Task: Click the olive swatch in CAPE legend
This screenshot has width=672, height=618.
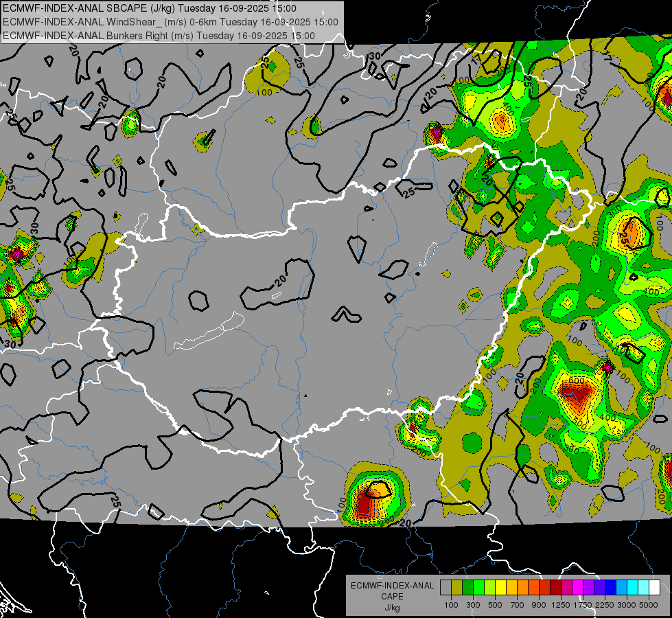Action: [x=457, y=587]
